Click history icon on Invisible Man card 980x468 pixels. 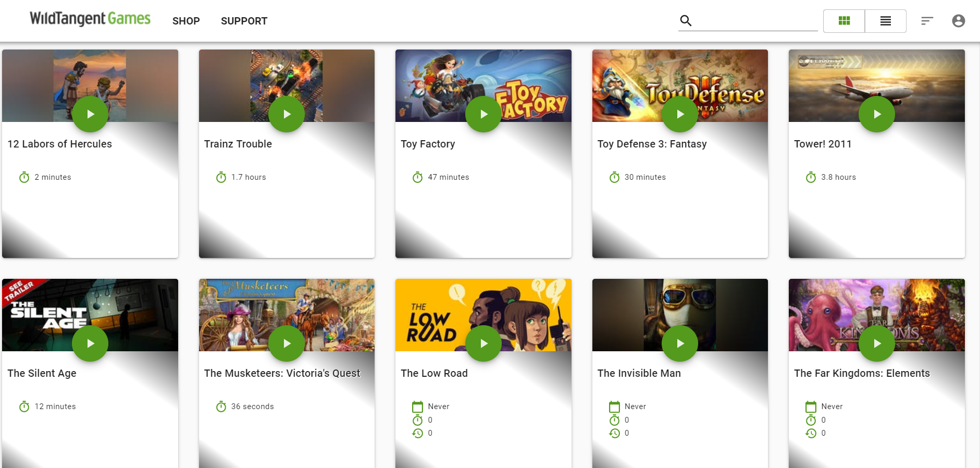(614, 433)
